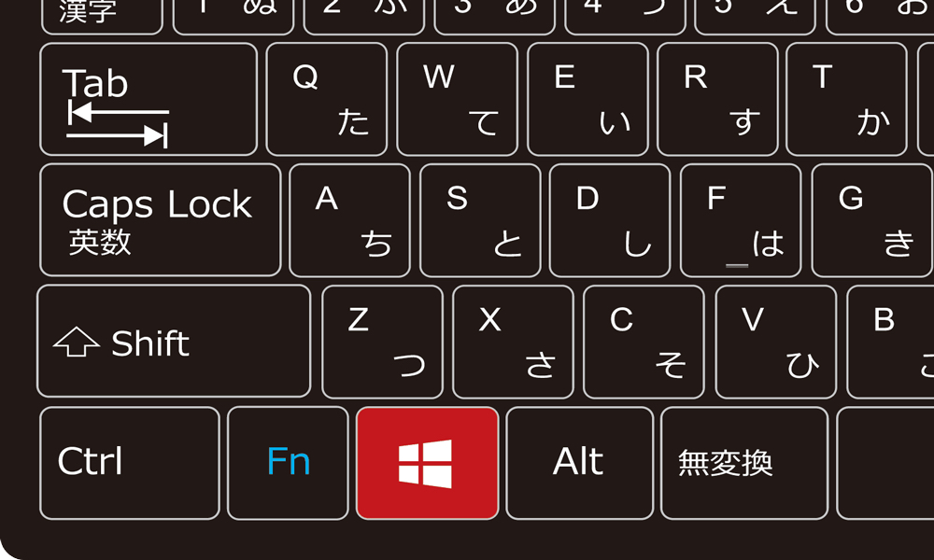This screenshot has height=560, width=934.
Task: Click the S と key
Action: (x=480, y=220)
